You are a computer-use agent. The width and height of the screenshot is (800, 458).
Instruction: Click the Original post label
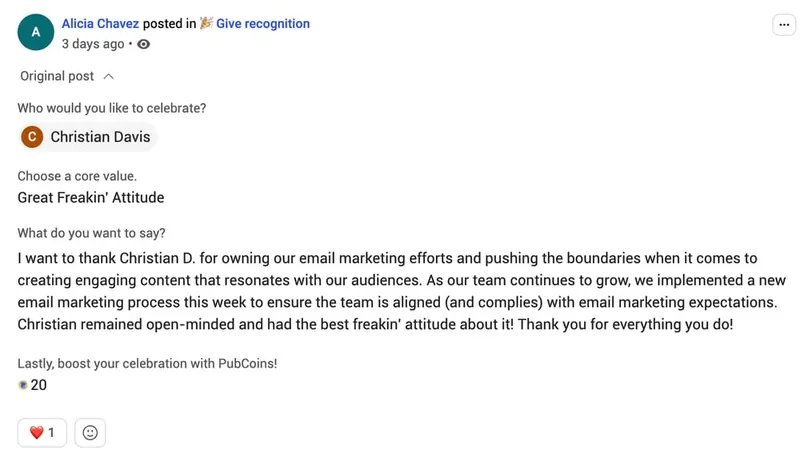[x=57, y=76]
